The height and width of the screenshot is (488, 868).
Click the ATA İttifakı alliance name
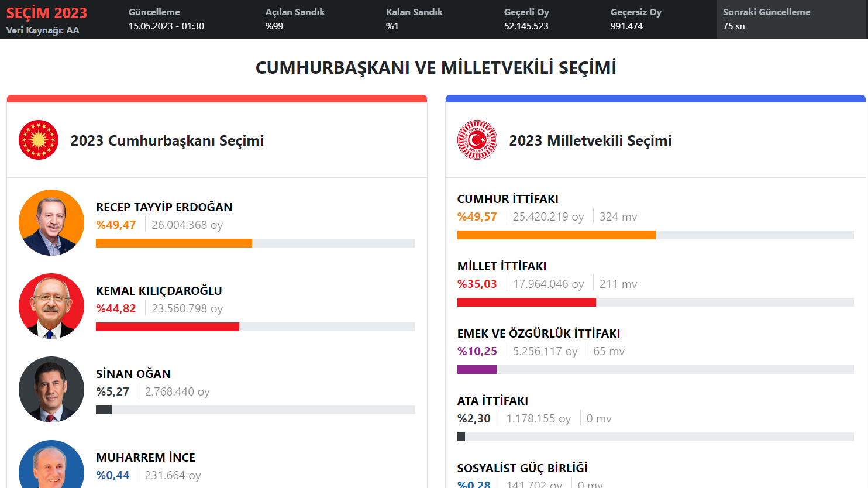coord(492,401)
